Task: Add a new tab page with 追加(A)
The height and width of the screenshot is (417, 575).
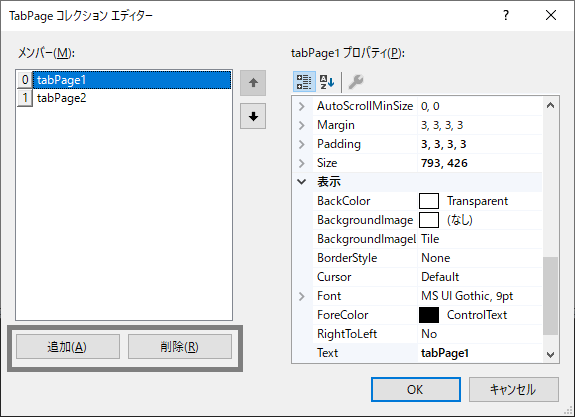Action: point(68,347)
